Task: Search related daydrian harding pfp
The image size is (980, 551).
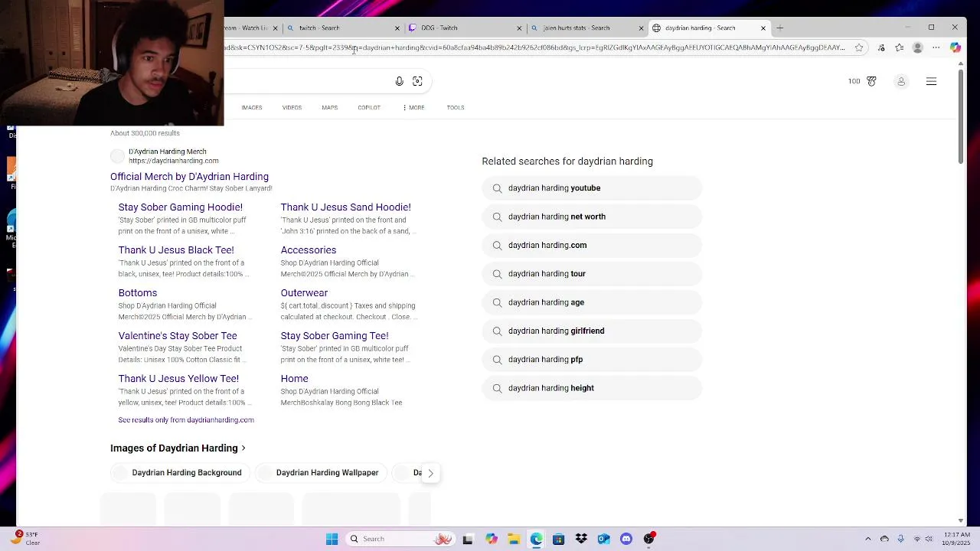Action: coord(592,360)
